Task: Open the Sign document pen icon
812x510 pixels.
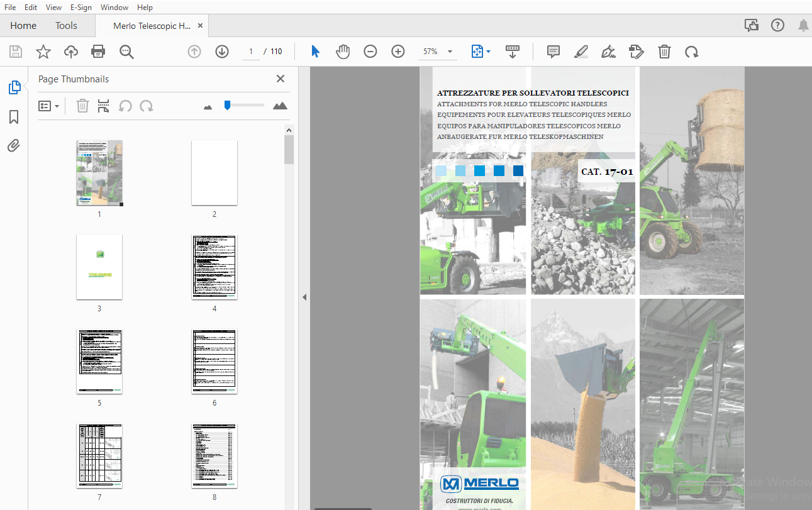Action: coord(608,52)
